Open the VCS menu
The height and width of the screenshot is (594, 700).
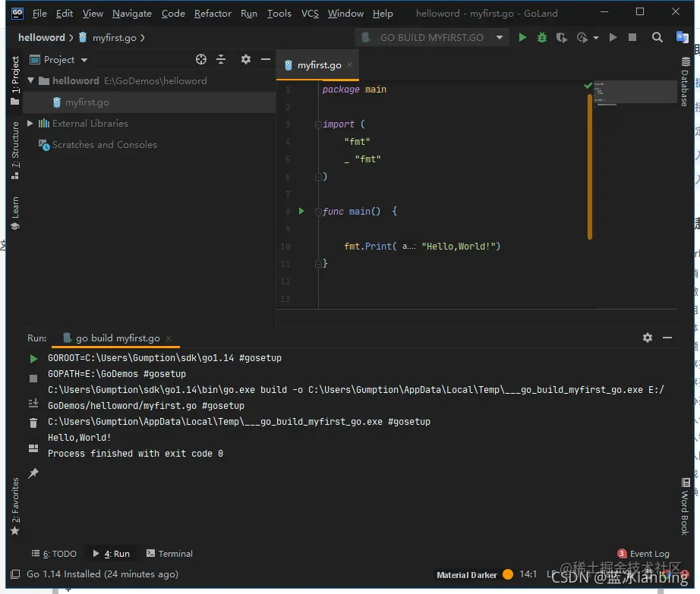point(310,14)
